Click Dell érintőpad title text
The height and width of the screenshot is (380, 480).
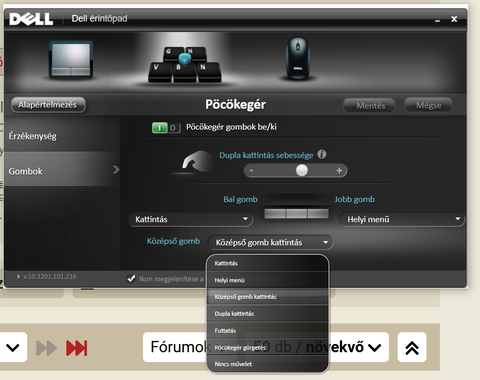coord(99,19)
